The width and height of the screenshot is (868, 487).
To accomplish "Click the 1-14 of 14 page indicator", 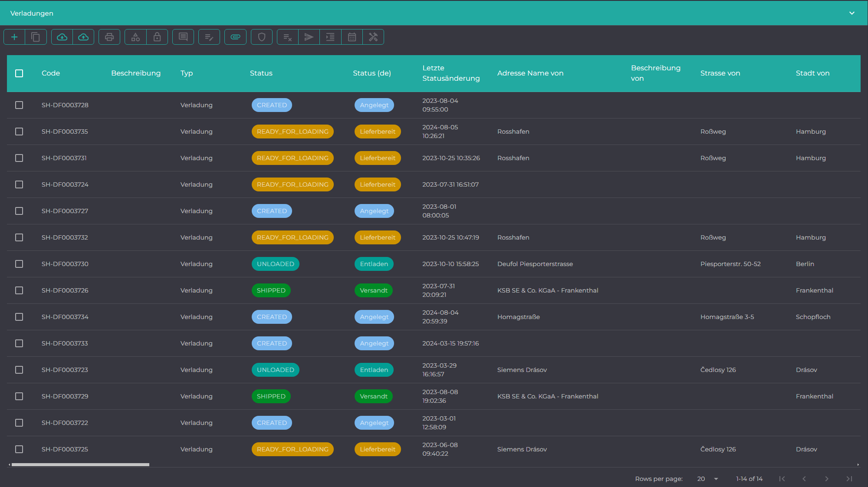I will pyautogui.click(x=749, y=479).
